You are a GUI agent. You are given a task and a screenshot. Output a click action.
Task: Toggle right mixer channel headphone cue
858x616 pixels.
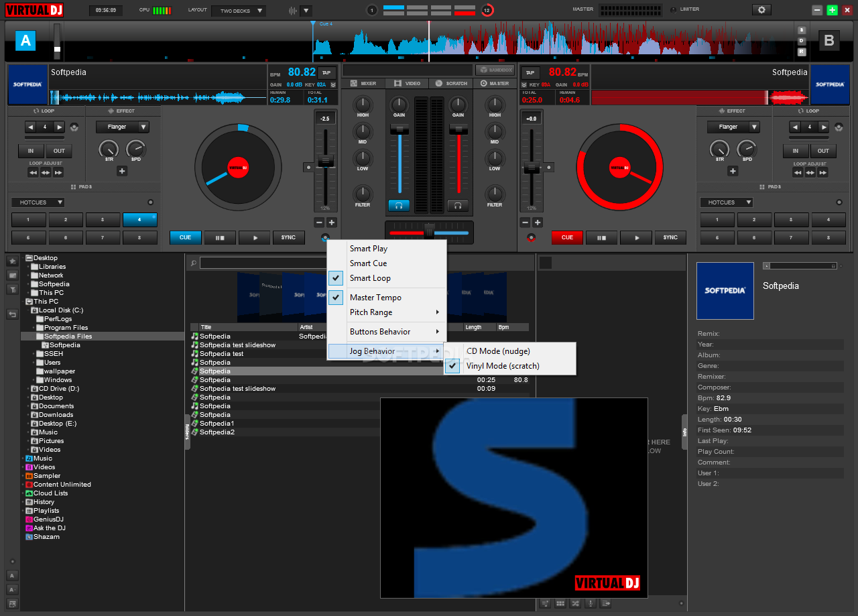tap(458, 205)
